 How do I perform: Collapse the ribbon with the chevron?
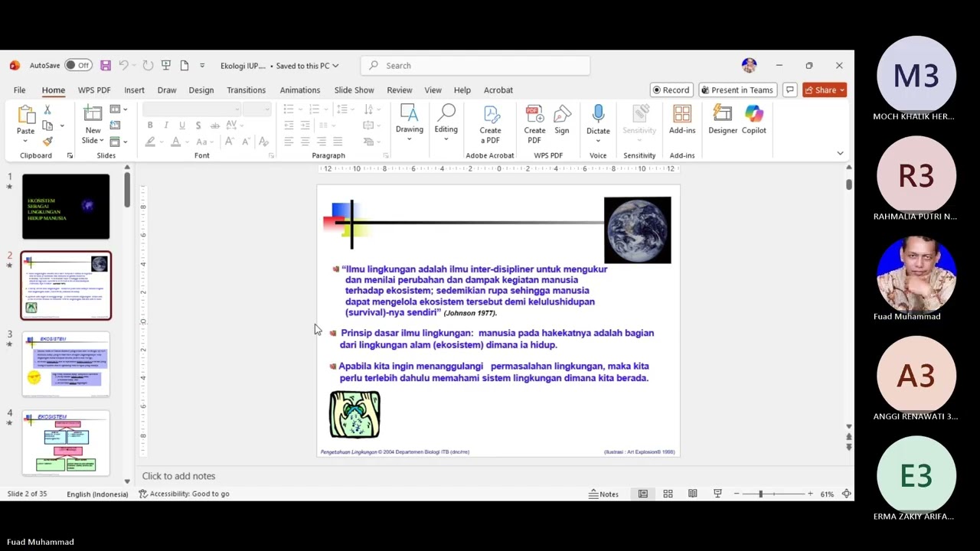click(x=840, y=154)
